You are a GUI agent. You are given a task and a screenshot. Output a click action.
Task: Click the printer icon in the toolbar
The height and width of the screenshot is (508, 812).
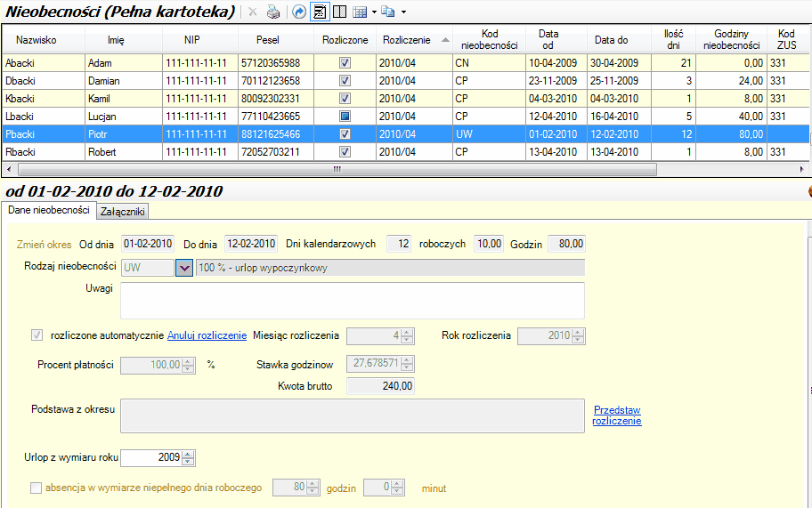(x=274, y=12)
